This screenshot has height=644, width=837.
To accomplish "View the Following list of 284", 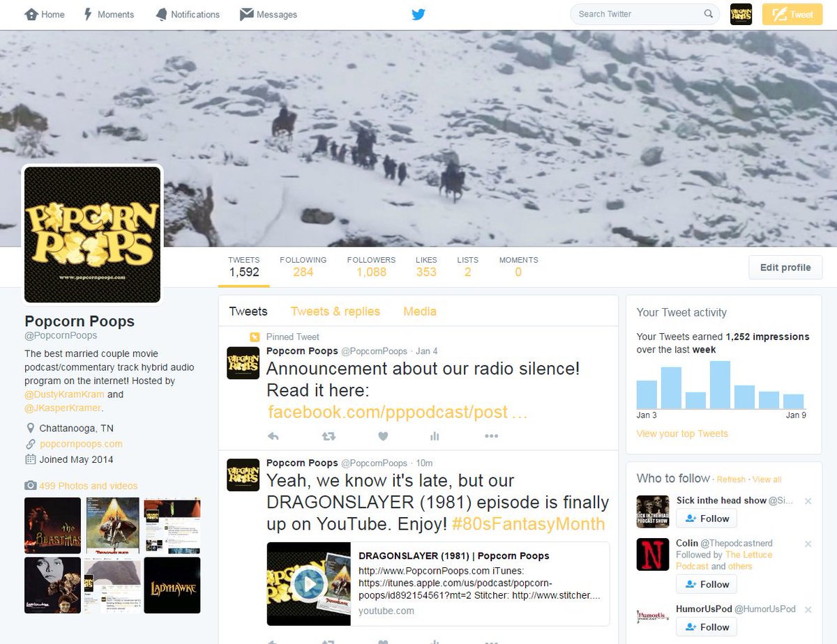I will 303,266.
